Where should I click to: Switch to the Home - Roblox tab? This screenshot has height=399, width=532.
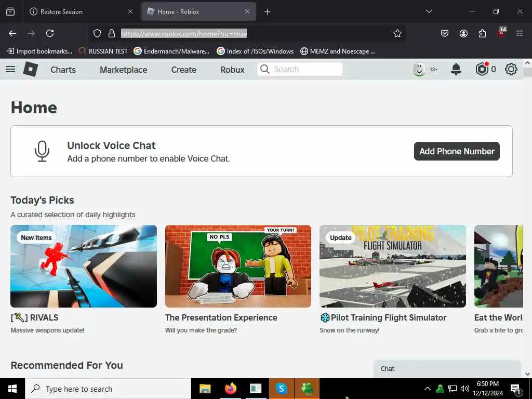(x=198, y=11)
